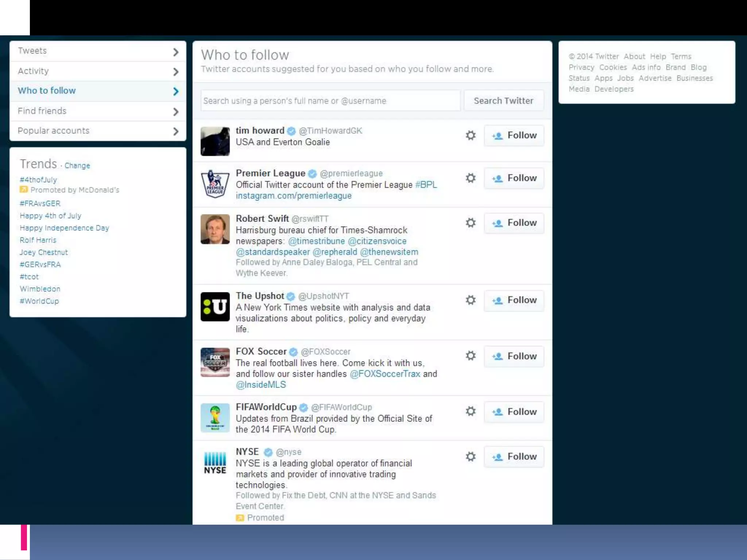This screenshot has width=747, height=560.
Task: Follow Premier League account
Action: tap(514, 178)
